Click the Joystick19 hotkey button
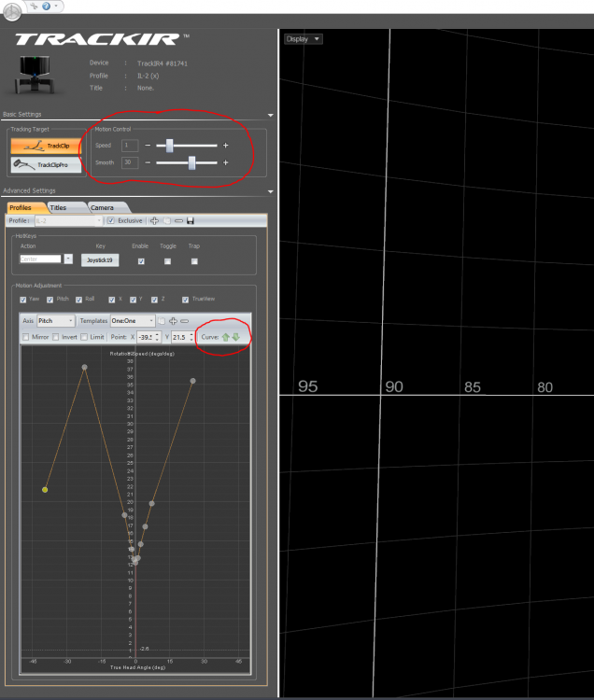 pyautogui.click(x=100, y=260)
